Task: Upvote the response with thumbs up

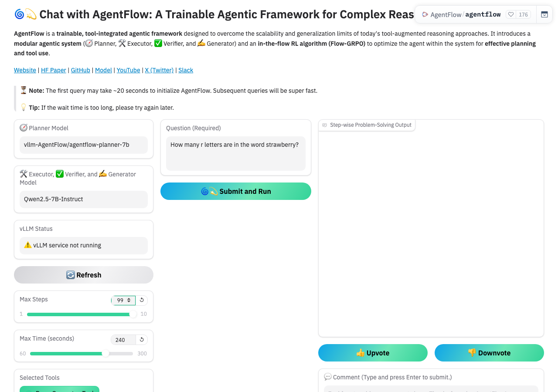Action: [373, 353]
